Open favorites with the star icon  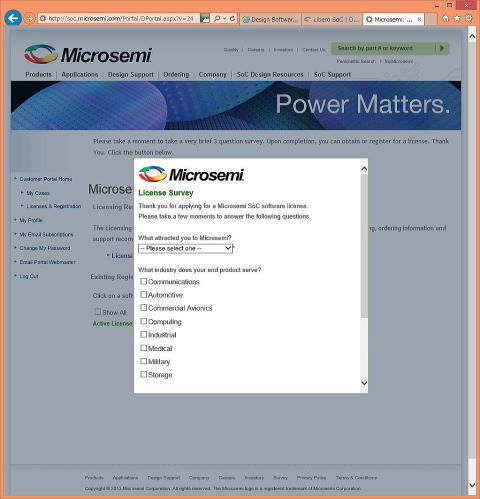[457, 19]
